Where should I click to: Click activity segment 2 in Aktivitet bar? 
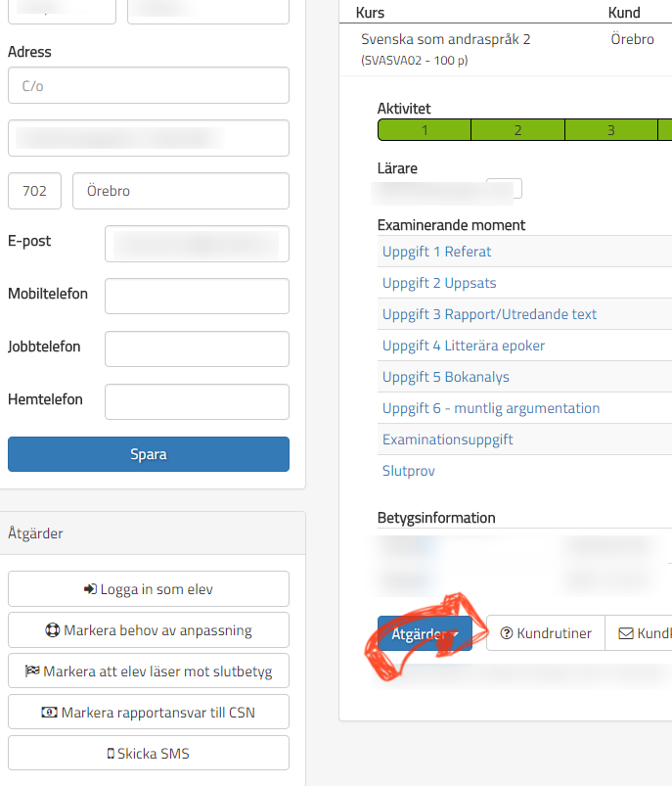click(x=517, y=129)
